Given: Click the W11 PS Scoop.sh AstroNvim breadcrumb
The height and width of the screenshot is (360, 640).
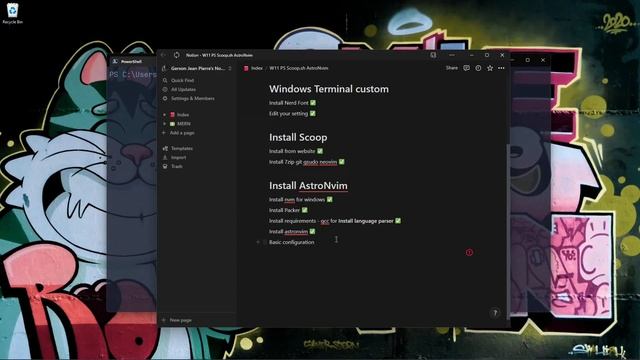Looking at the screenshot, I should 299,68.
